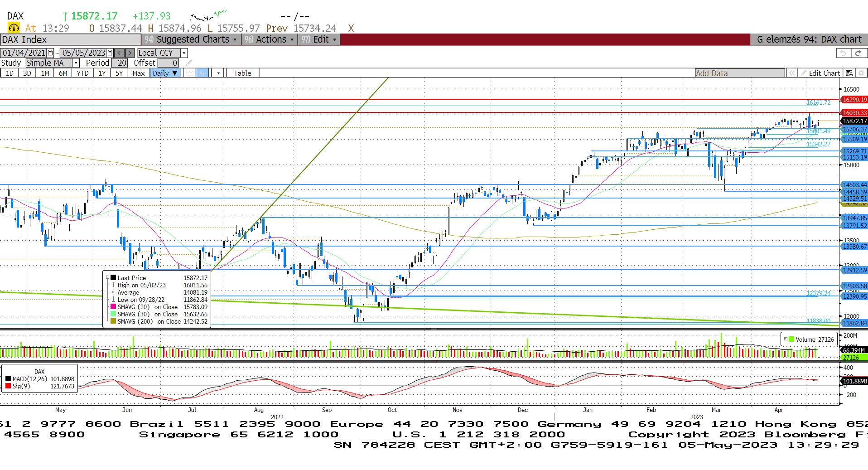Select the 1Y range tab
Viewport: 868px width, 470px height.
[x=102, y=73]
